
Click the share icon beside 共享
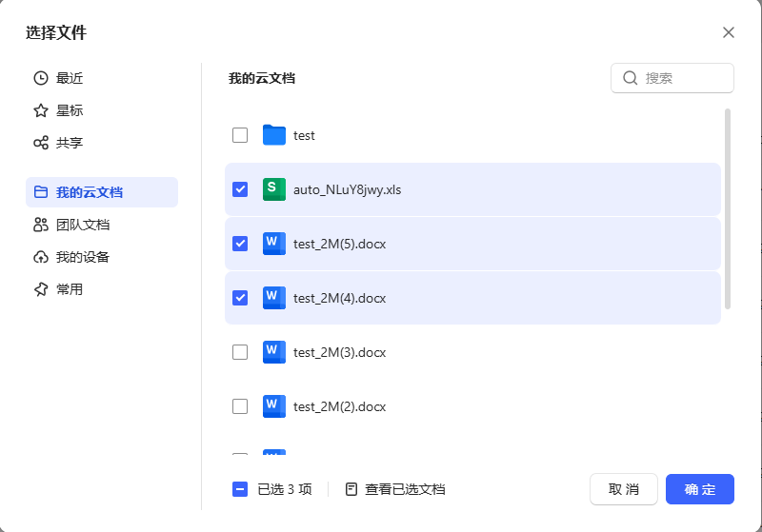coord(41,143)
